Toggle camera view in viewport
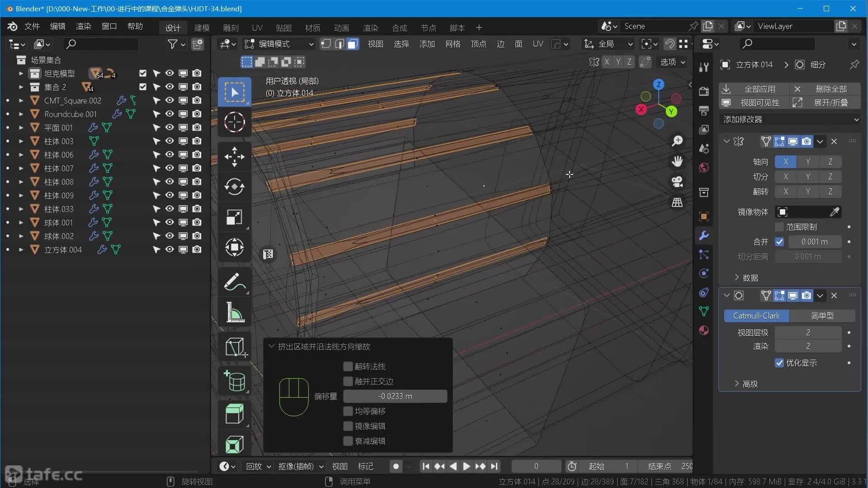The width and height of the screenshot is (868, 488). coord(677,182)
